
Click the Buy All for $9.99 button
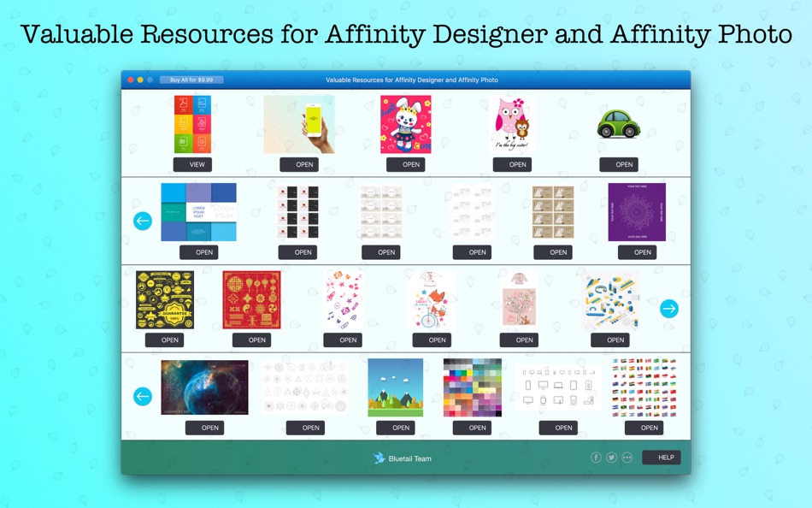(191, 80)
